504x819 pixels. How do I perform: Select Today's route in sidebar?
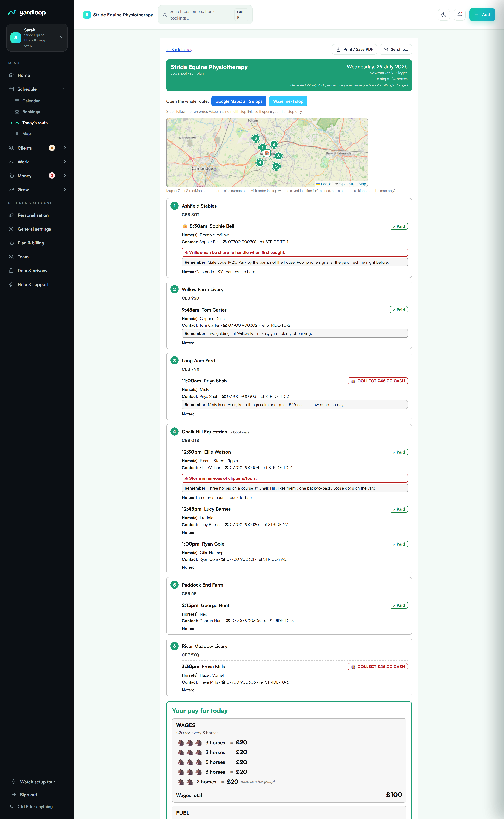(35, 123)
